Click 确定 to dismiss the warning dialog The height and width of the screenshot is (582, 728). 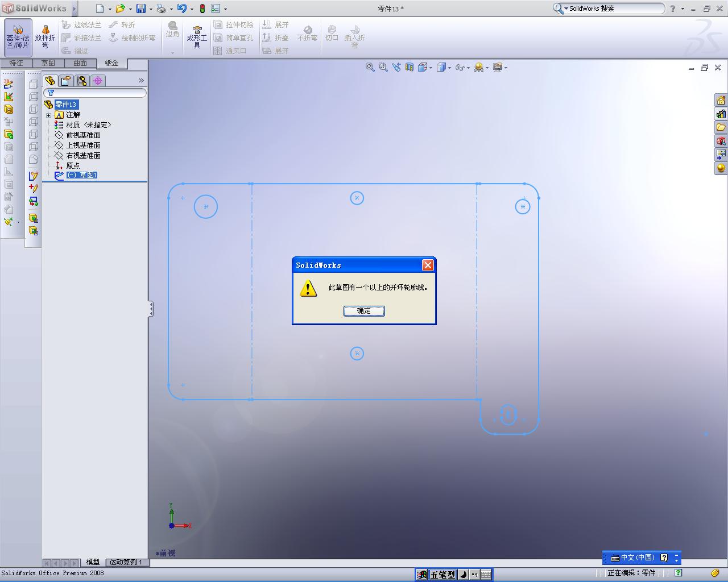click(364, 311)
